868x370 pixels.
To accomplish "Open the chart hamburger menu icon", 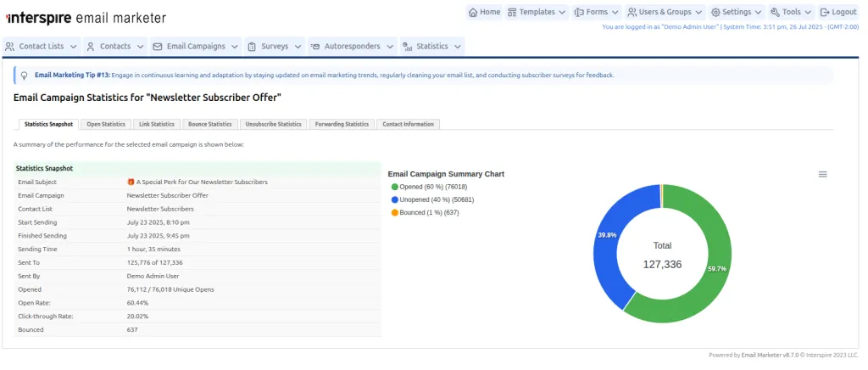I will pyautogui.click(x=822, y=175).
